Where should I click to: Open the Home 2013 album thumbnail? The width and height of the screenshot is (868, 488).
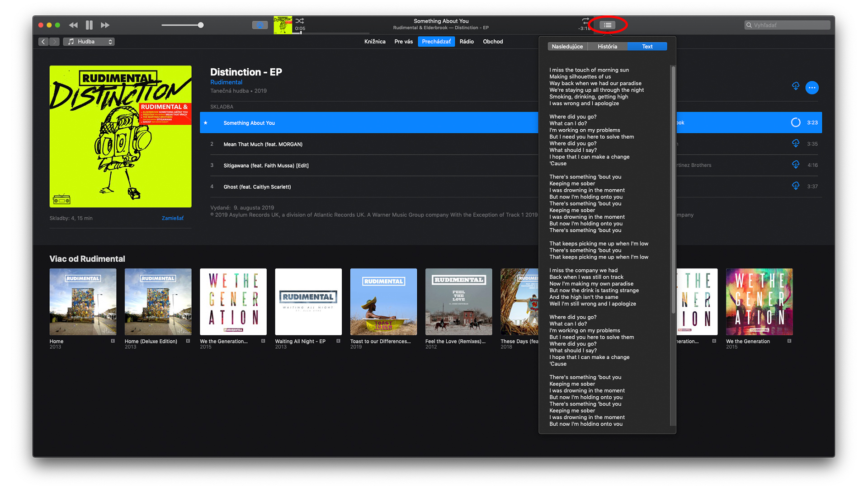tap(83, 302)
